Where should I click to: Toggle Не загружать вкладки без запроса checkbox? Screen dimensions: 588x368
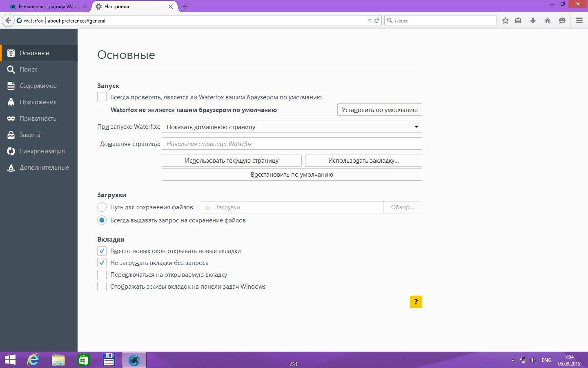pos(102,263)
